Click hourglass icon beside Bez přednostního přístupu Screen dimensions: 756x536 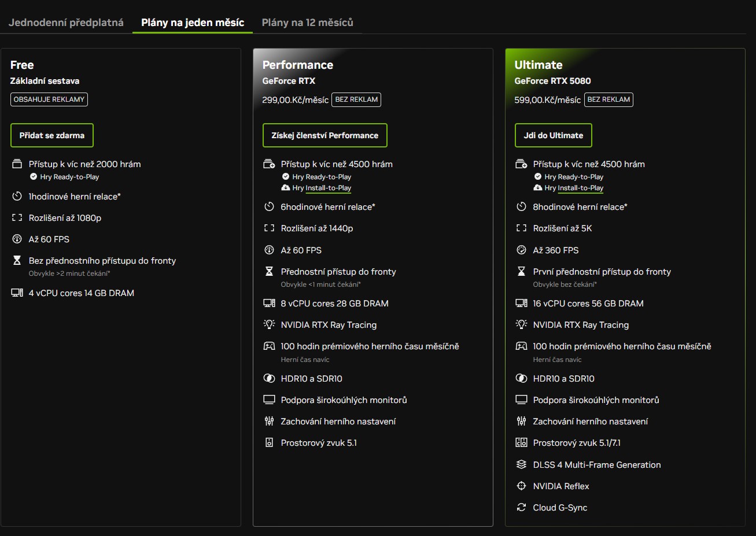tap(17, 261)
